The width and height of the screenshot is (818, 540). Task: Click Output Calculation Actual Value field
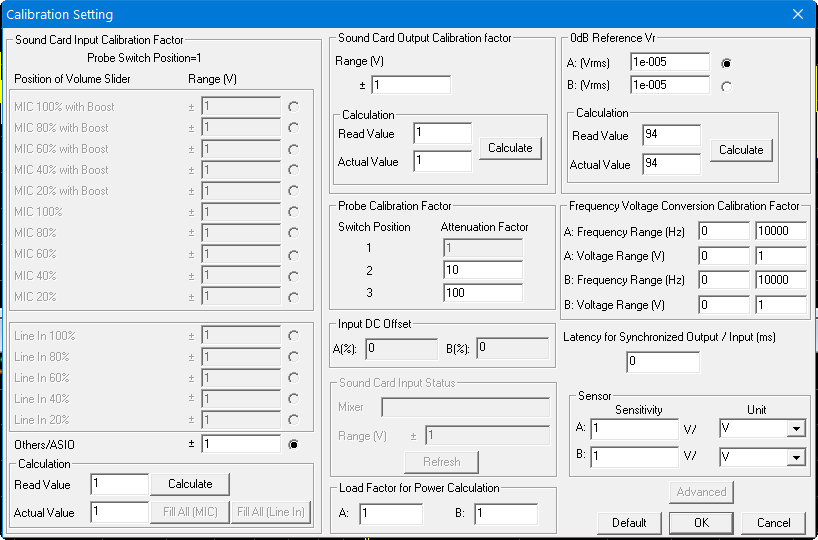coord(442,161)
